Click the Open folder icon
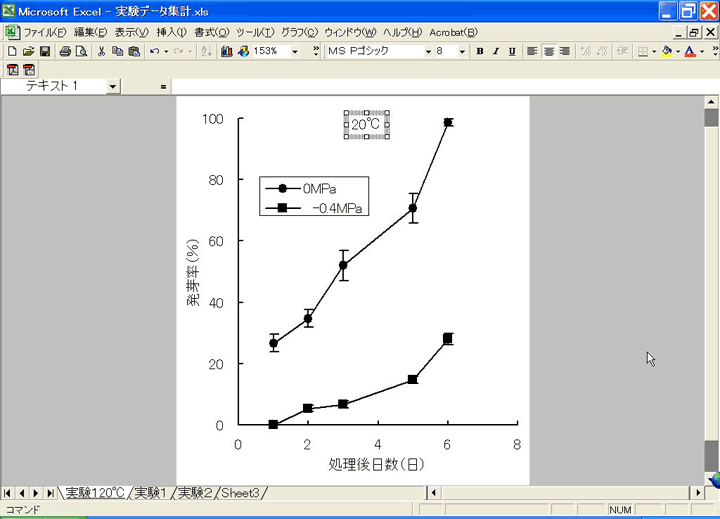Viewport: 720px width, 519px height. pos(29,51)
